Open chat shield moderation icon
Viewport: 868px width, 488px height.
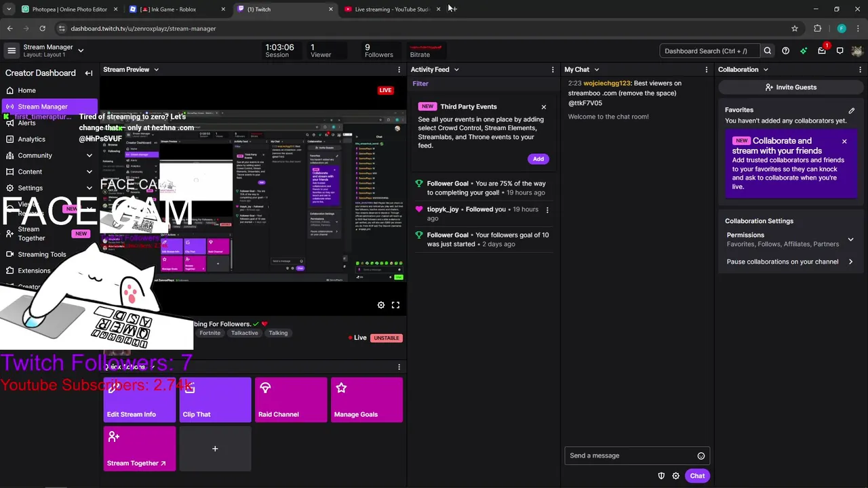661,476
